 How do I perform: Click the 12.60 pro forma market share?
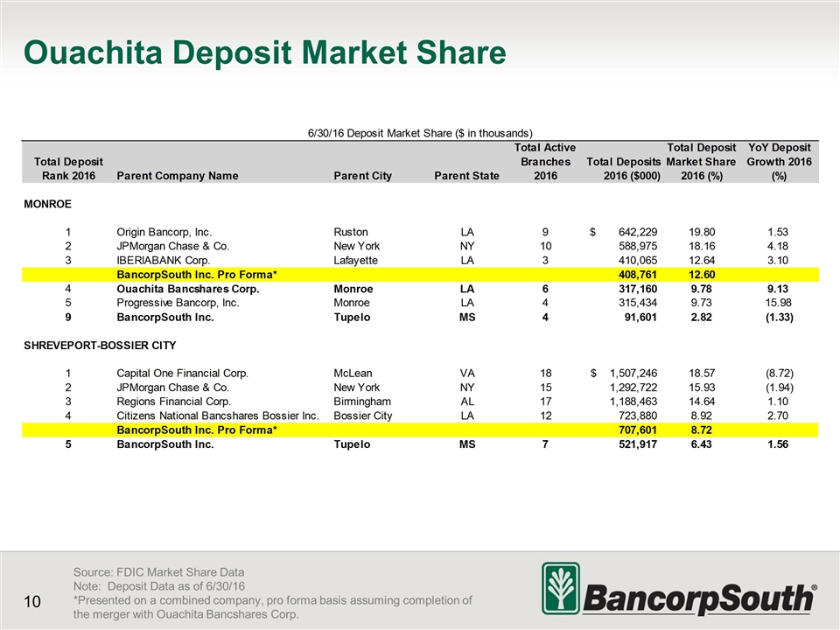coord(701,275)
